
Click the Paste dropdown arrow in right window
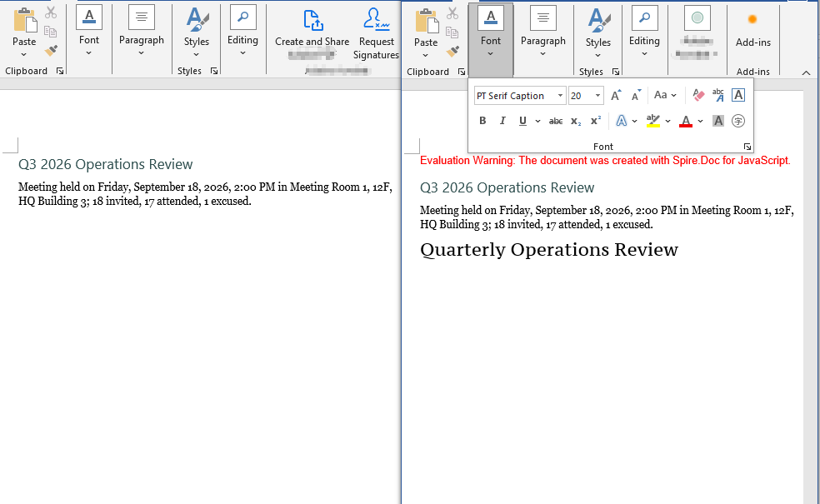(x=425, y=56)
